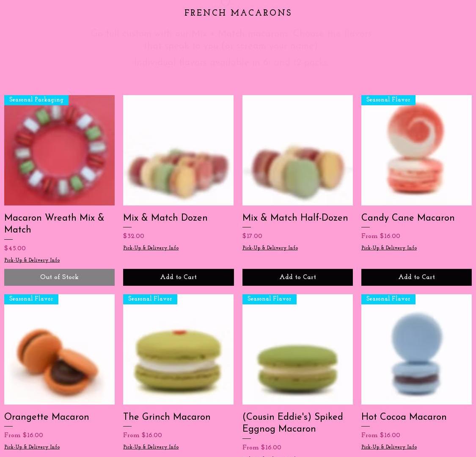This screenshot has width=476, height=457.
Task: Open the Hot Cocoa Macaron image
Action: click(x=416, y=349)
